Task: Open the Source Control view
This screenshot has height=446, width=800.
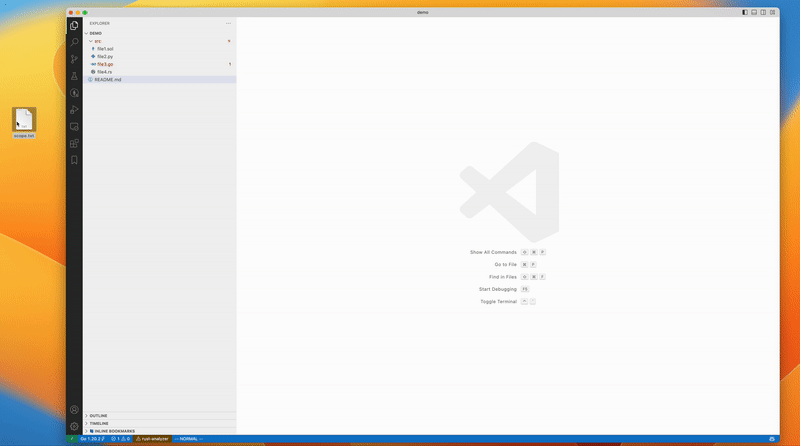Action: [74, 59]
